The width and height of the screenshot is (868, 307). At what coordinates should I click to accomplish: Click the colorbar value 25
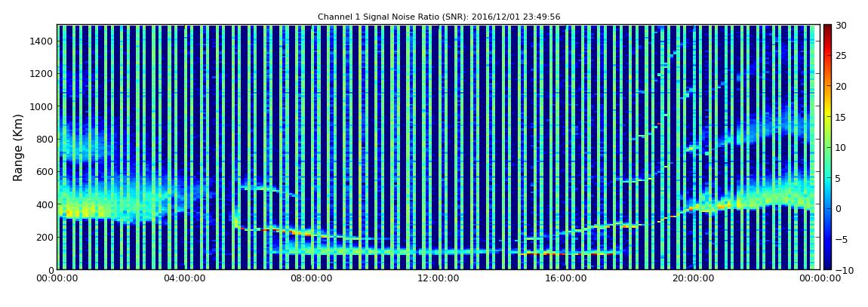coord(842,56)
